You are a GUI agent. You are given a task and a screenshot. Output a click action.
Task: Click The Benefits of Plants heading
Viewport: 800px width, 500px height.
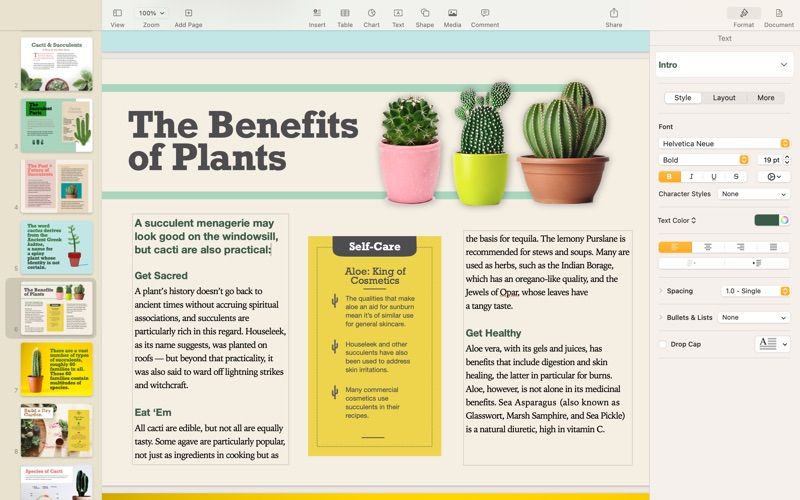click(x=243, y=141)
